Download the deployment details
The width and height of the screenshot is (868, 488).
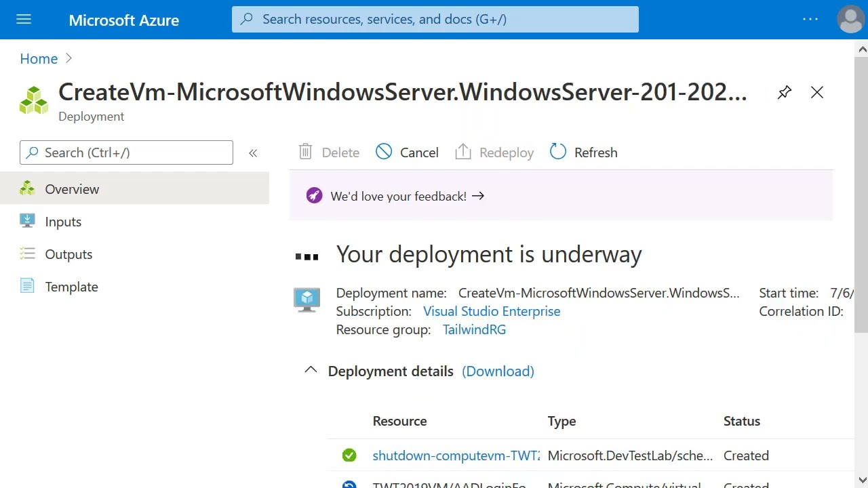498,371
